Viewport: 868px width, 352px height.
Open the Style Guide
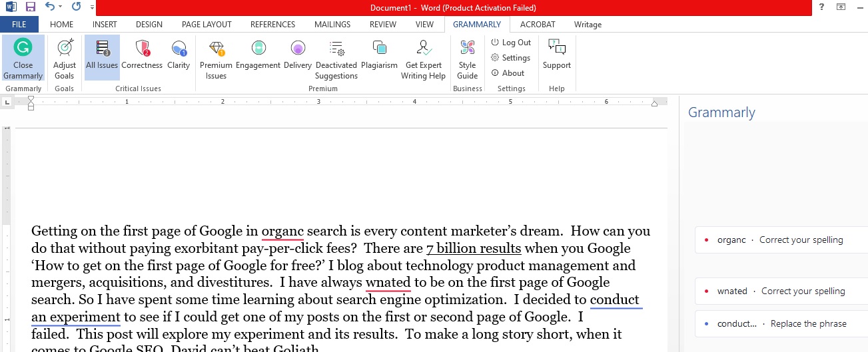tap(467, 59)
